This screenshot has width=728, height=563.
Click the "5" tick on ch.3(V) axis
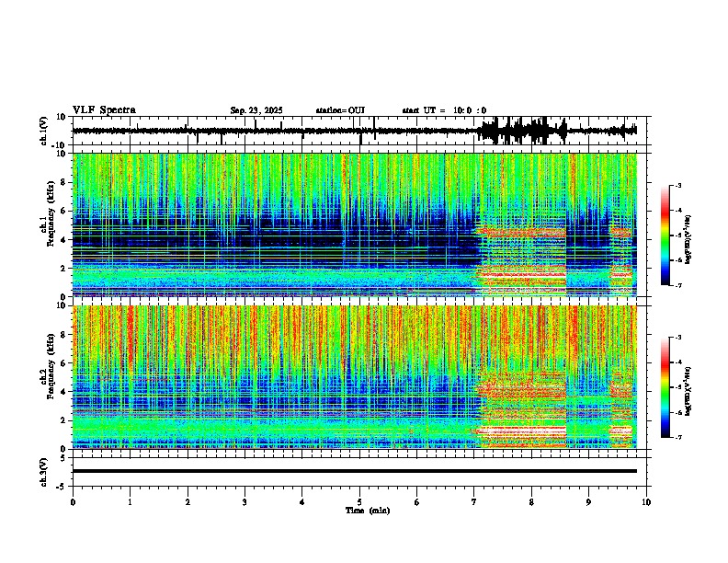(x=64, y=458)
